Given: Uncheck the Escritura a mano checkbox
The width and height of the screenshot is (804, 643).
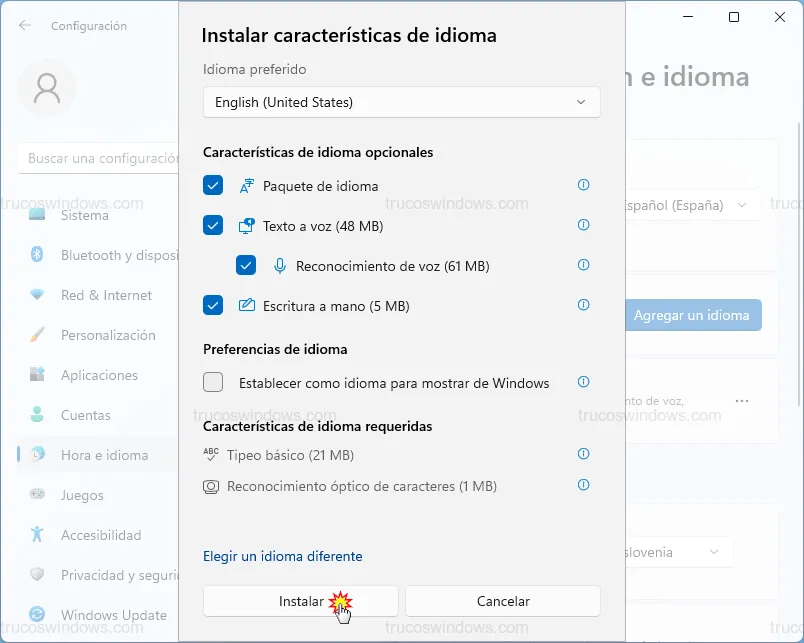Looking at the screenshot, I should [x=213, y=306].
